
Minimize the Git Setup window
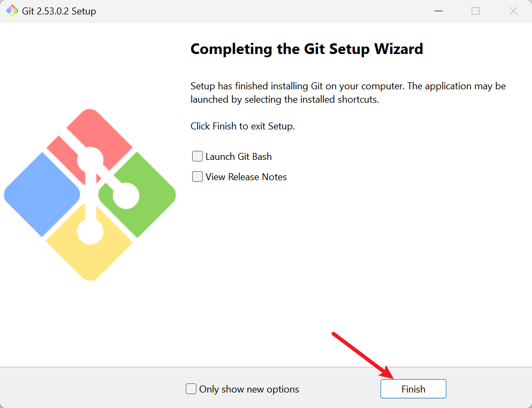coord(437,11)
